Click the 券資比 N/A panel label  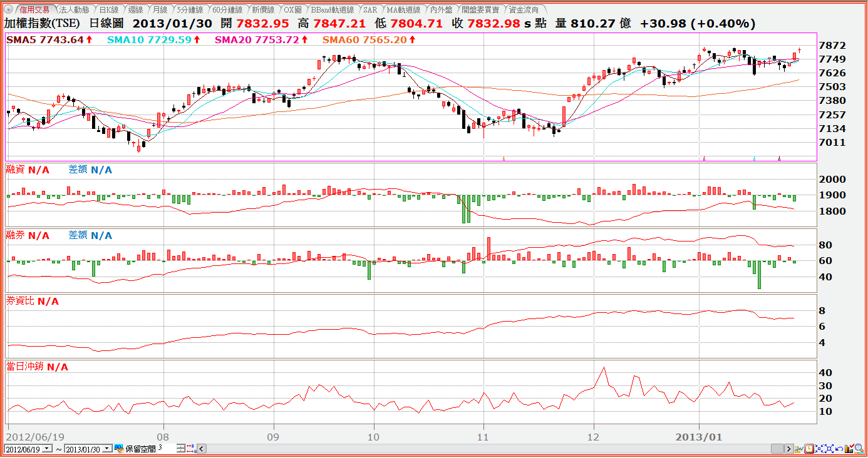(32, 301)
